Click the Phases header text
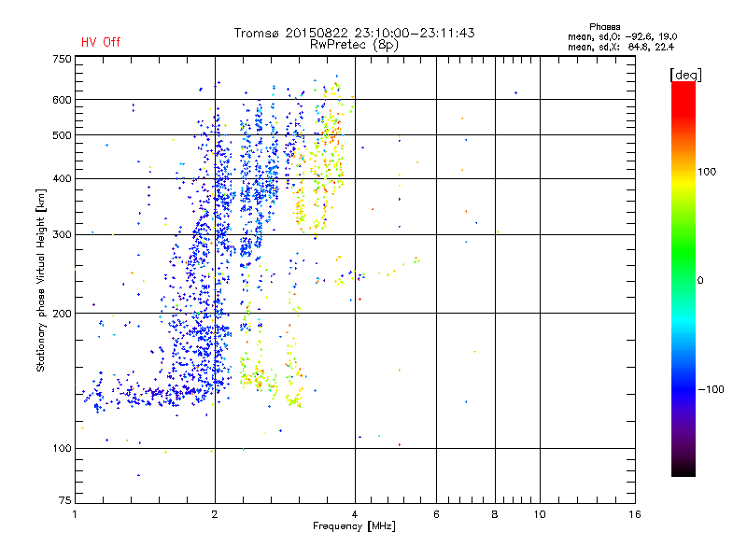The height and width of the screenshot is (560, 747). pos(604,27)
